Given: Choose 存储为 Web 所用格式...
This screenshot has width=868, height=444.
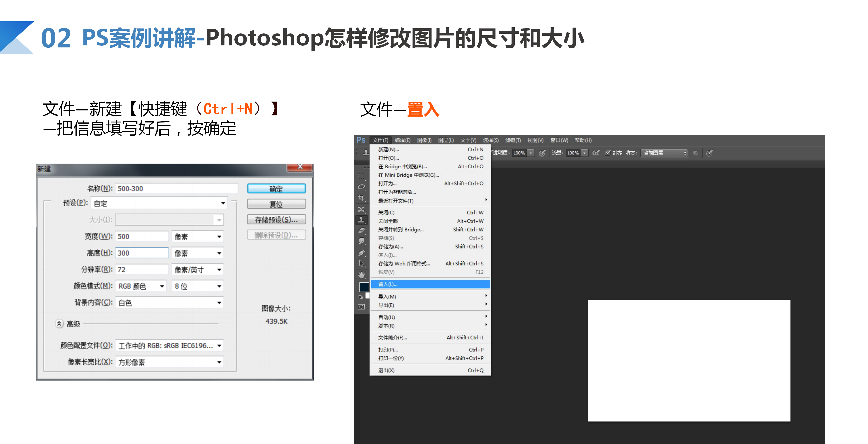Looking at the screenshot, I should click(x=430, y=263).
